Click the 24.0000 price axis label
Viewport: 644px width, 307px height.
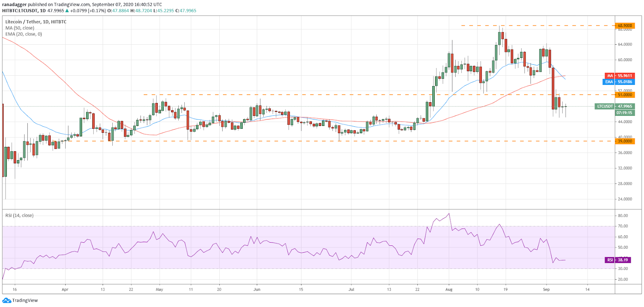[625, 199]
